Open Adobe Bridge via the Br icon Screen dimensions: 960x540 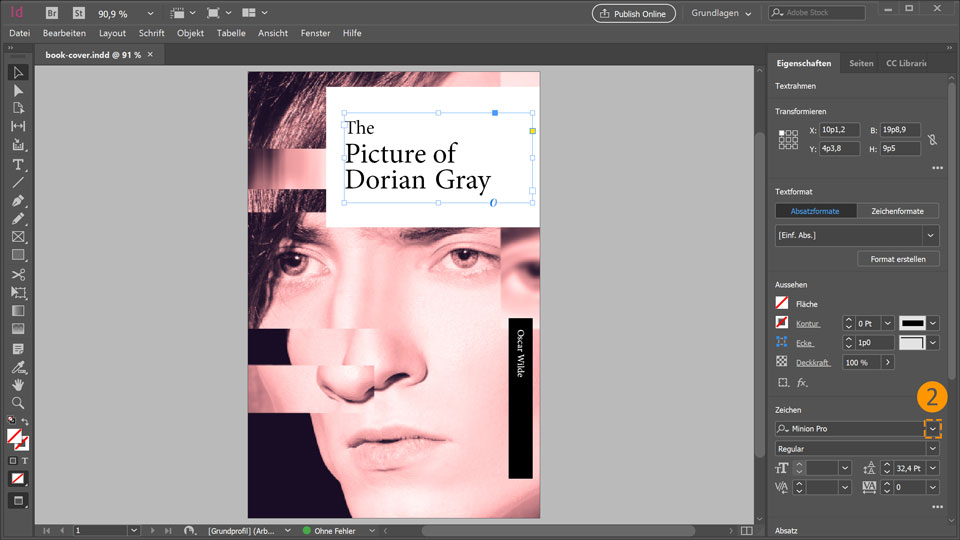52,13
